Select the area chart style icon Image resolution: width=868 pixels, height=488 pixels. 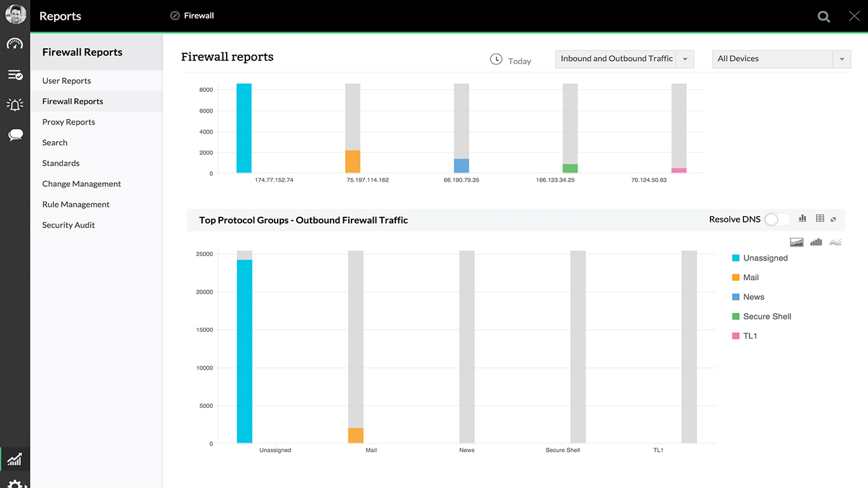[x=797, y=242]
